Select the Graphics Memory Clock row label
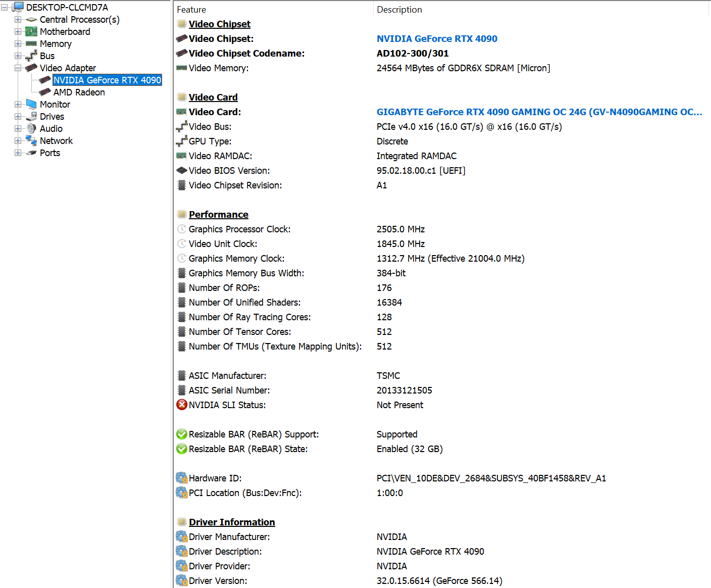The width and height of the screenshot is (711, 588). pos(237,259)
